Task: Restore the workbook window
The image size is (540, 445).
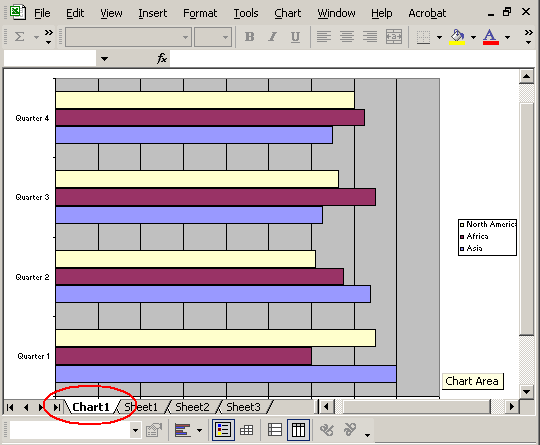Action: click(507, 12)
